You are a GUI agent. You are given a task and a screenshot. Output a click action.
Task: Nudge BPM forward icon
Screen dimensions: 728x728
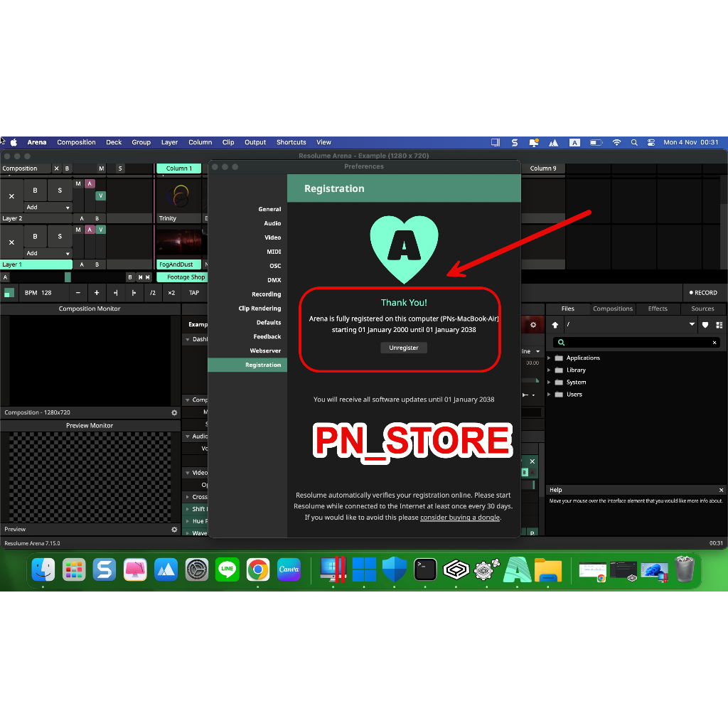pos(134,293)
